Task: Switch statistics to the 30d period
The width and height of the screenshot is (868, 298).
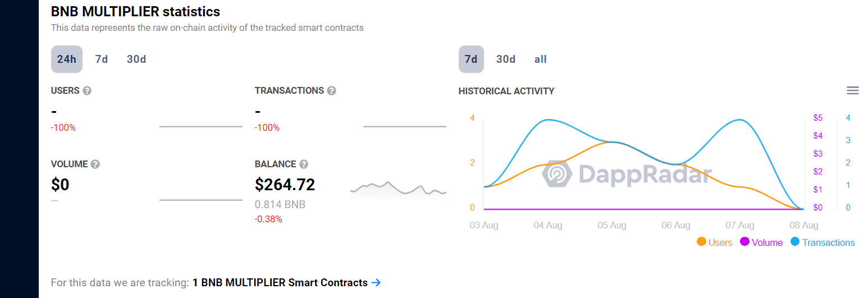Action: click(136, 59)
